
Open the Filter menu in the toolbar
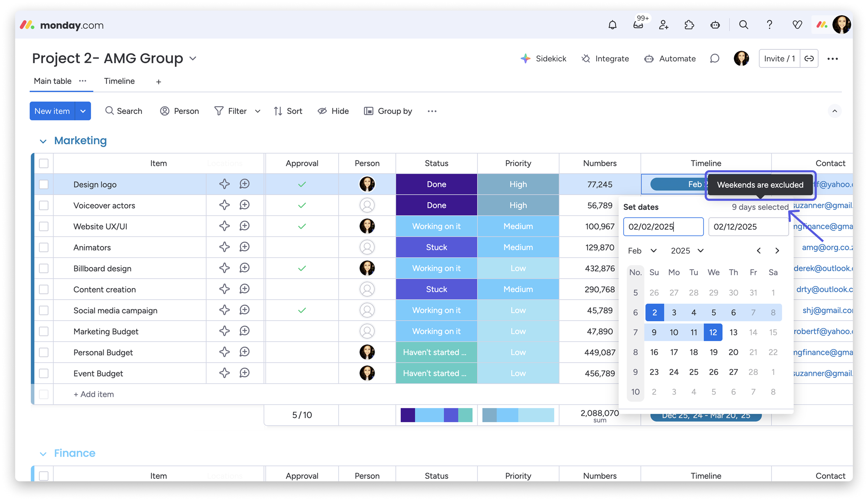tap(231, 111)
